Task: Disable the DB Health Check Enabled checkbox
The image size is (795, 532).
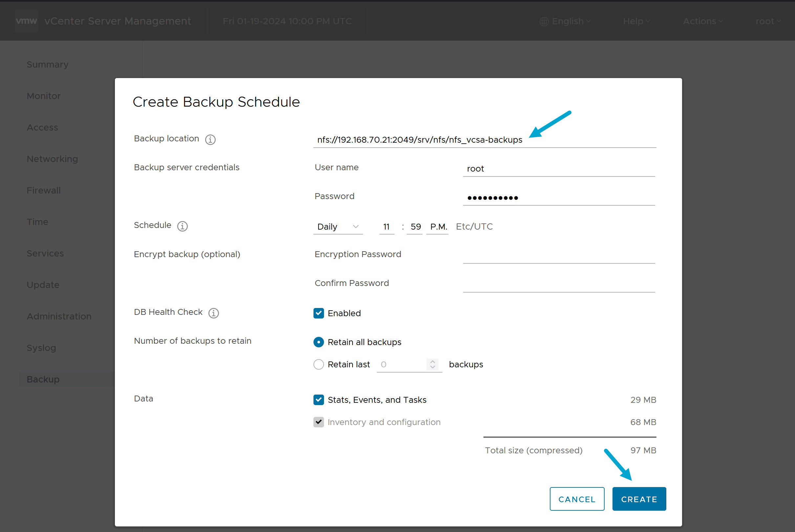Action: coord(318,313)
